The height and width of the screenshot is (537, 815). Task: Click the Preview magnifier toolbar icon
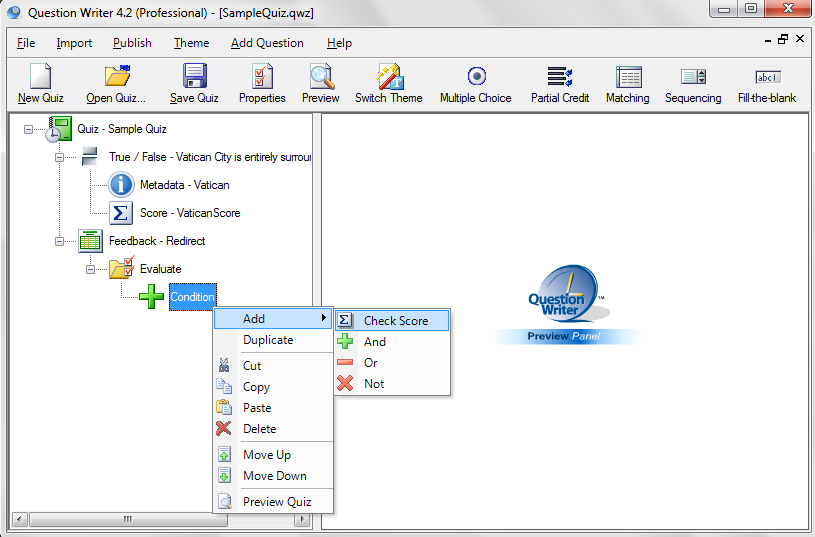tap(321, 76)
